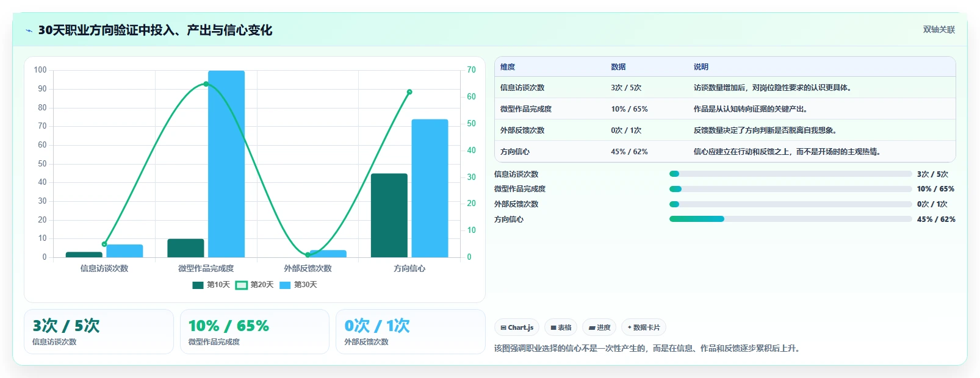Click the 微型作品完成度 progress bar
The width and height of the screenshot is (980, 378).
pos(790,189)
